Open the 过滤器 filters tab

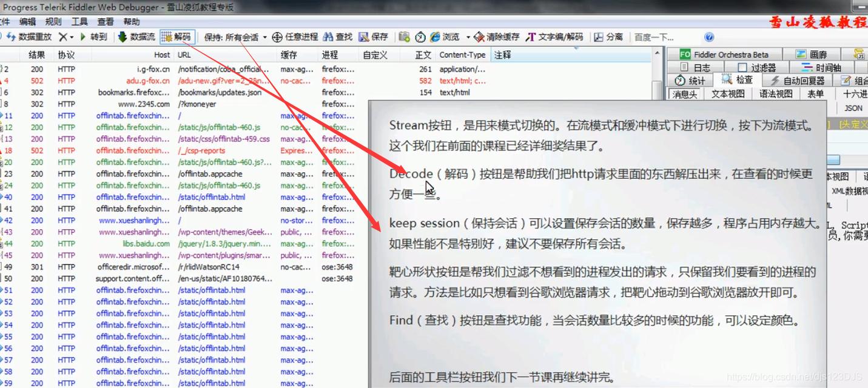coord(757,67)
